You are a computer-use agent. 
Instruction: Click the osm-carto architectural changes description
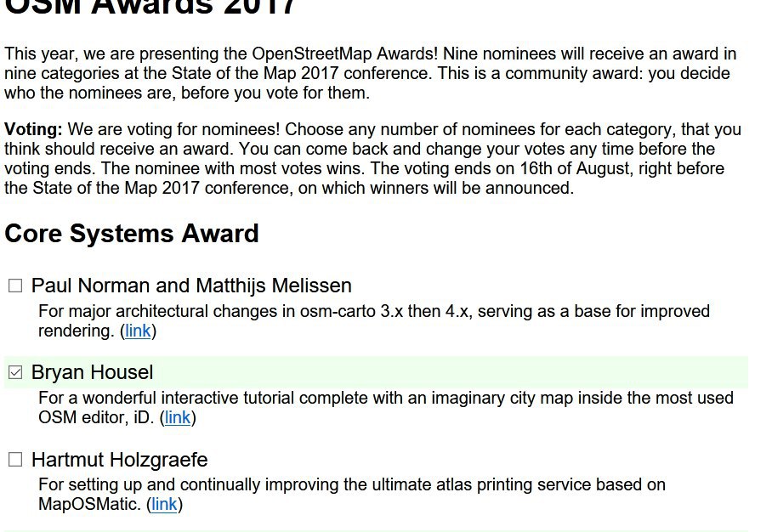pos(374,321)
